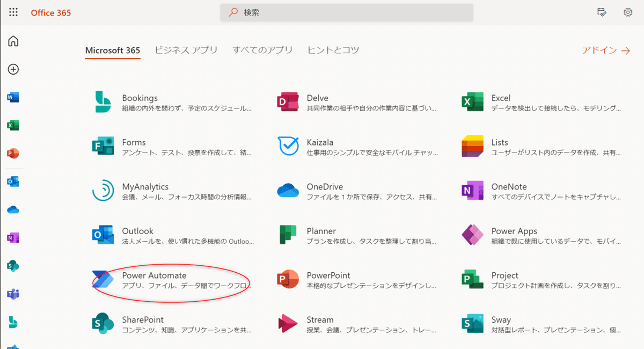Click the Project app icon

coord(472,279)
